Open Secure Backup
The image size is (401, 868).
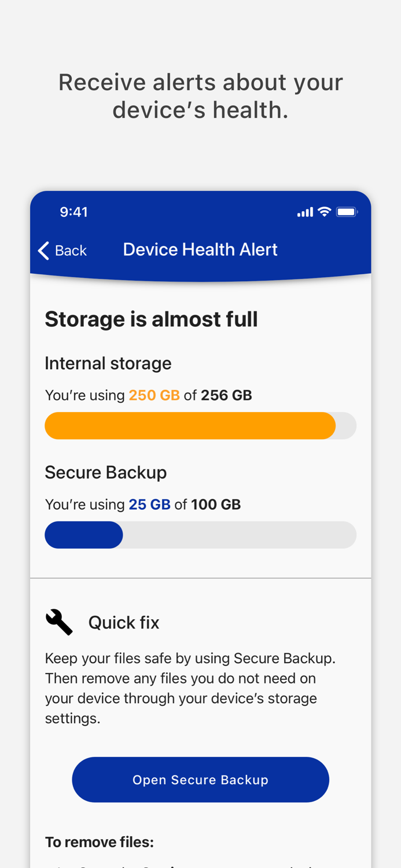pyautogui.click(x=200, y=779)
